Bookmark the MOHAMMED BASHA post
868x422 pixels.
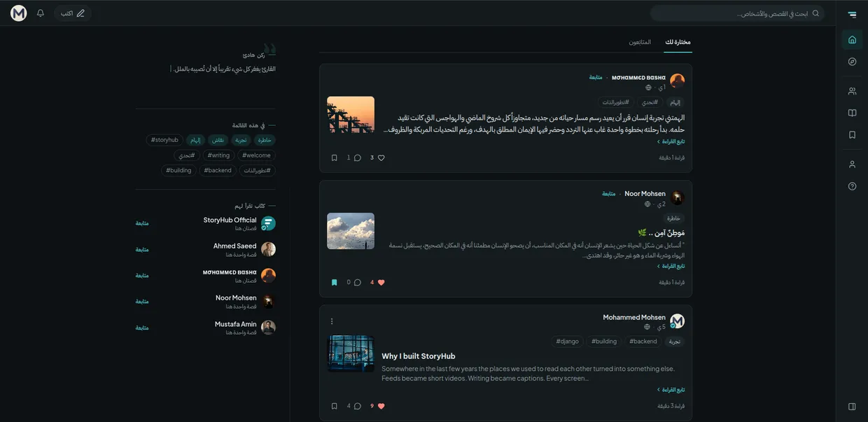click(x=335, y=157)
